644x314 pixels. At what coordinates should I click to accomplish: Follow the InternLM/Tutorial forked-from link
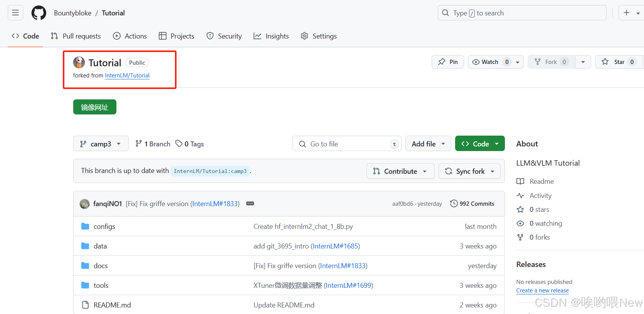pyautogui.click(x=127, y=76)
